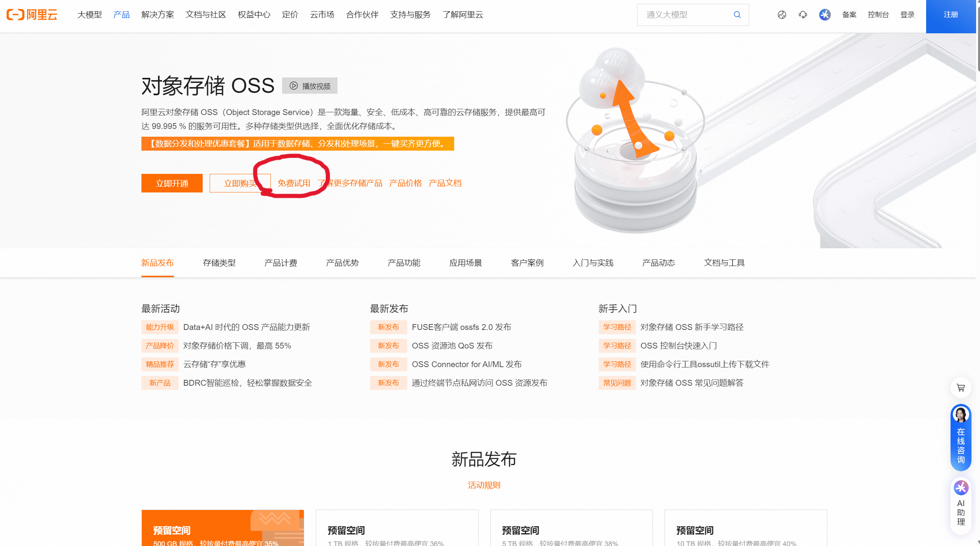Click the circled 免费试用 link
The height and width of the screenshot is (546, 980).
coord(294,183)
